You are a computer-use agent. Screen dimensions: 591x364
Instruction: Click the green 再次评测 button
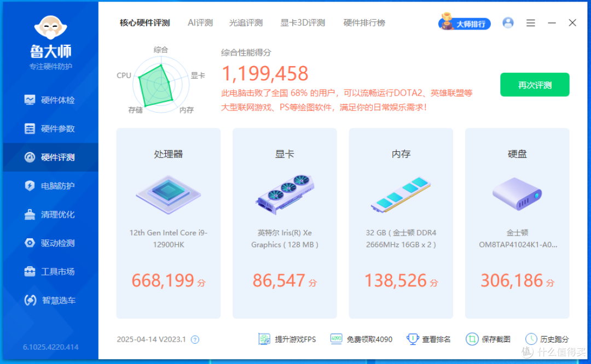tap(535, 85)
